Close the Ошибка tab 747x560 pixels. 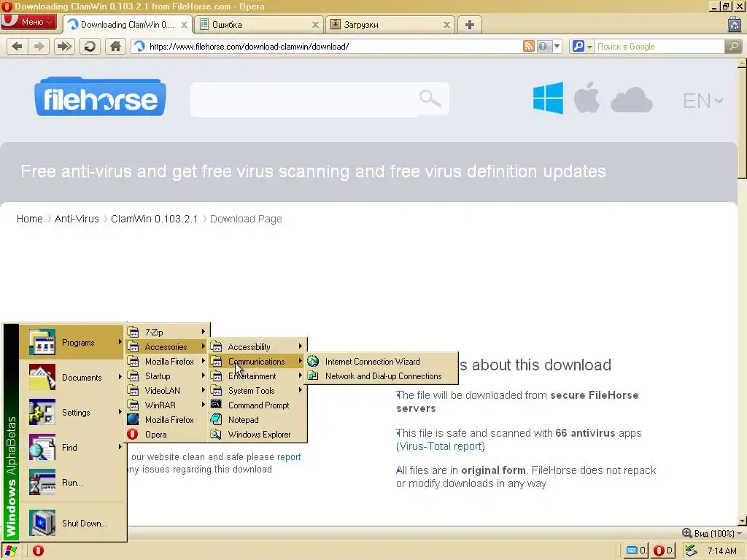[x=315, y=25]
